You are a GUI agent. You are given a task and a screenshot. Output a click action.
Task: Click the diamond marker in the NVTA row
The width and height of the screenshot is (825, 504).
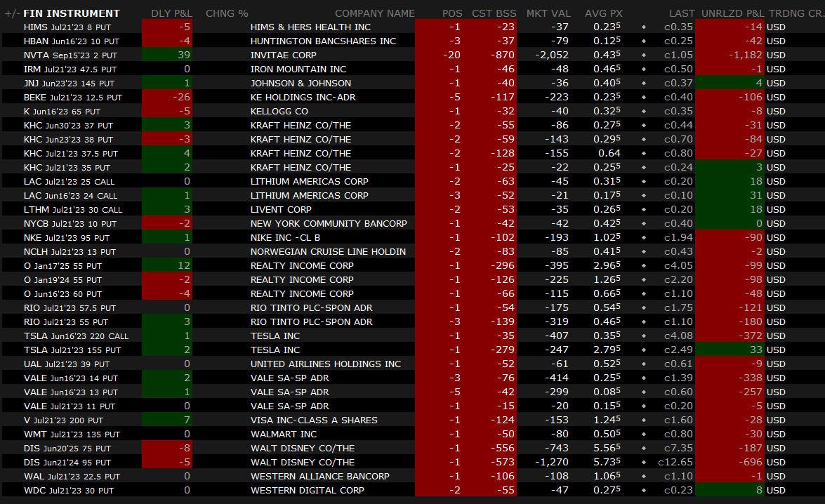click(x=643, y=55)
